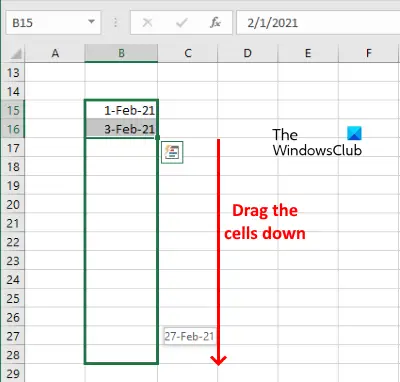This screenshot has height=382, width=400.
Task: Open the Auto Fill Options button
Action: [x=172, y=152]
